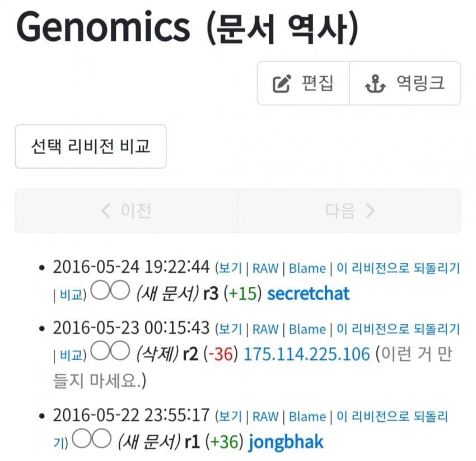Image resolution: width=476 pixels, height=461 pixels.
Task: Open 비교 link for r2 revision
Action: pos(71,355)
